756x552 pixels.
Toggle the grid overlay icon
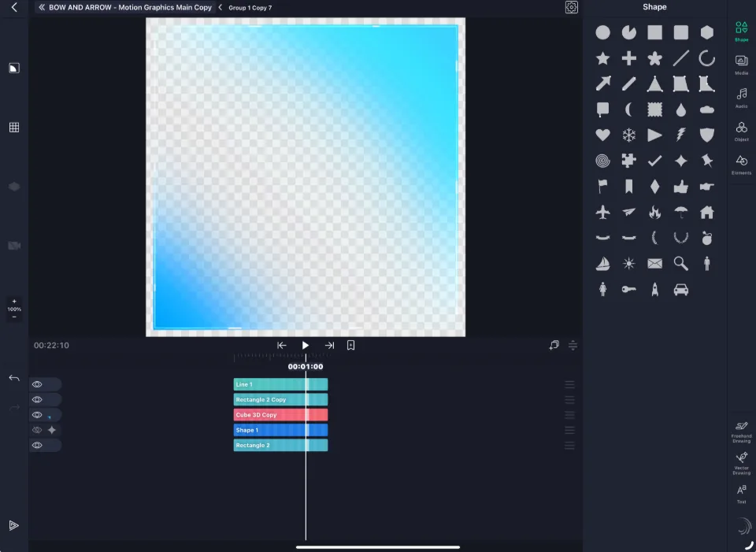14,128
